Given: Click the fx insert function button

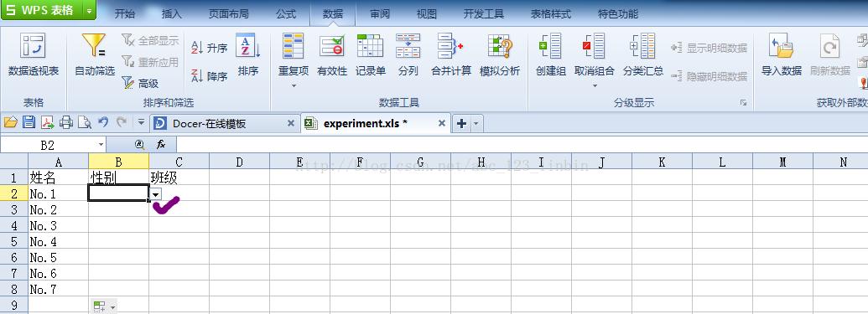Looking at the screenshot, I should pos(161,144).
